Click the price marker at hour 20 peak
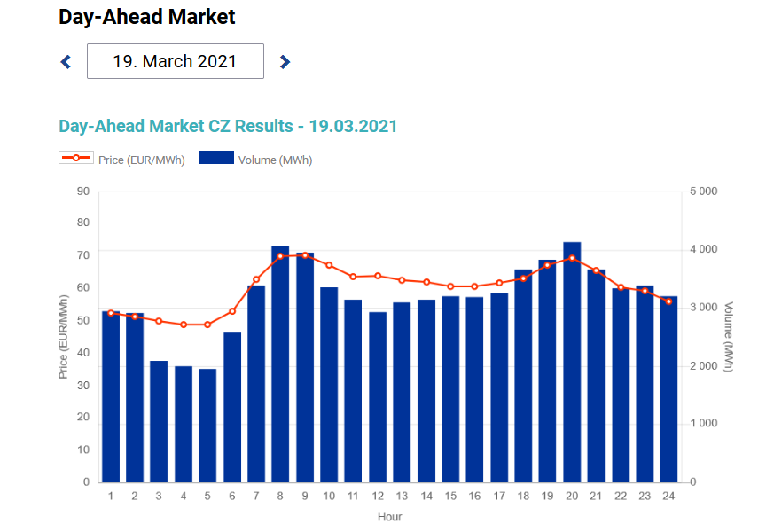The height and width of the screenshot is (532, 766). [571, 257]
